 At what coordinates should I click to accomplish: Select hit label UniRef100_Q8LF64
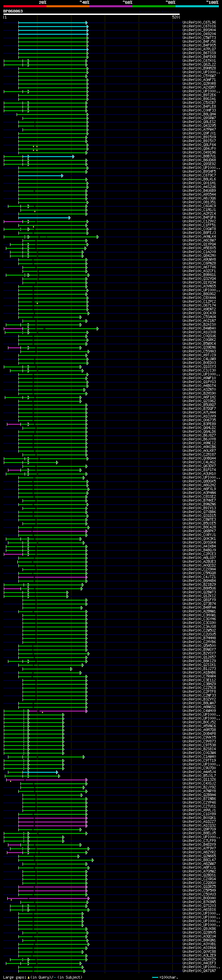(x=199, y=145)
